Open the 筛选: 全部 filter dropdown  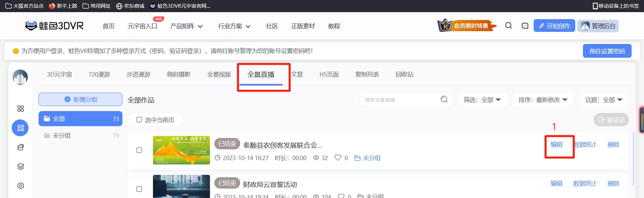pos(482,100)
